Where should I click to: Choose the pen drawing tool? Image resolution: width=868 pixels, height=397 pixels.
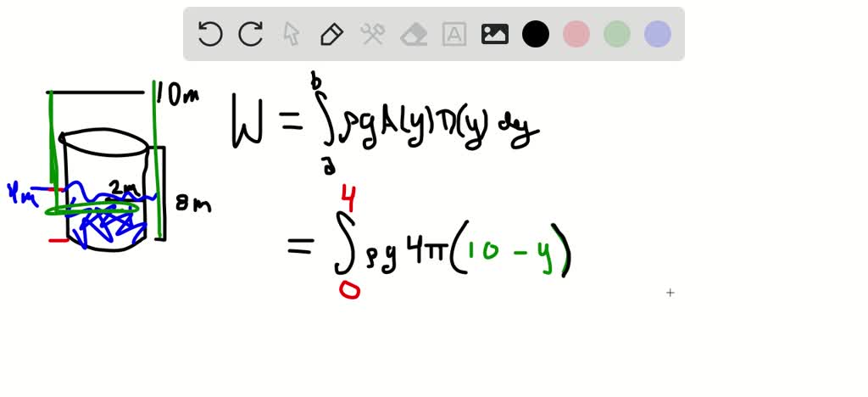331,34
